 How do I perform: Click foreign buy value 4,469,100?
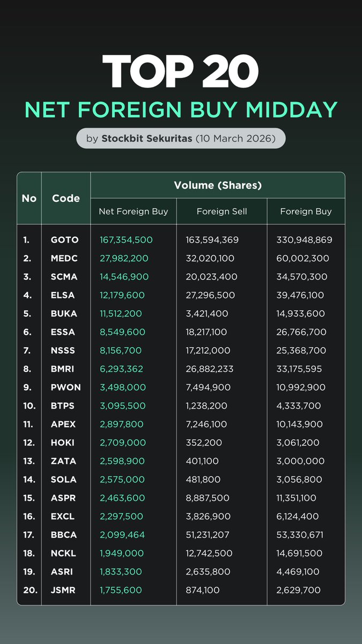(298, 572)
